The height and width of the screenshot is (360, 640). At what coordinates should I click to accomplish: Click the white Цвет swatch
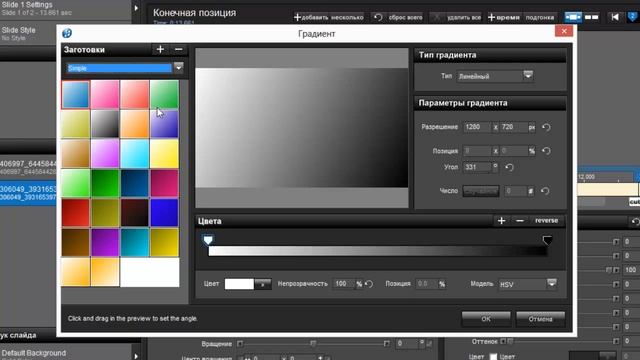[x=239, y=284]
